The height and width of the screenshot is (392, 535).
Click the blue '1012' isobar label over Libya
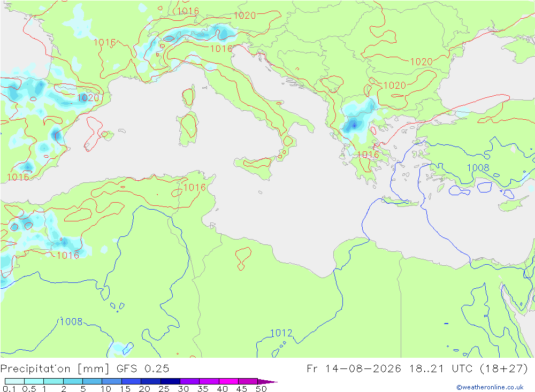click(x=281, y=333)
